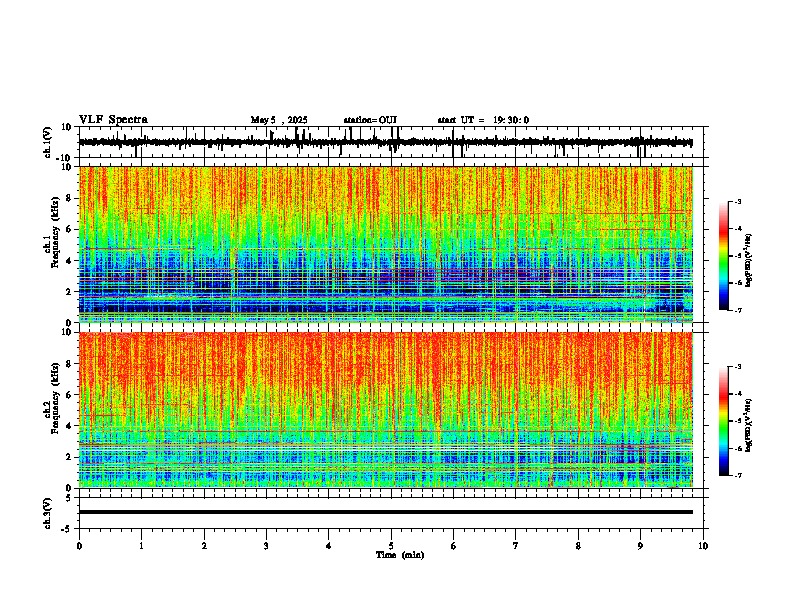This screenshot has width=792, height=612.
Task: Click the ch.1 spectrogram plot area
Action: pos(386,244)
